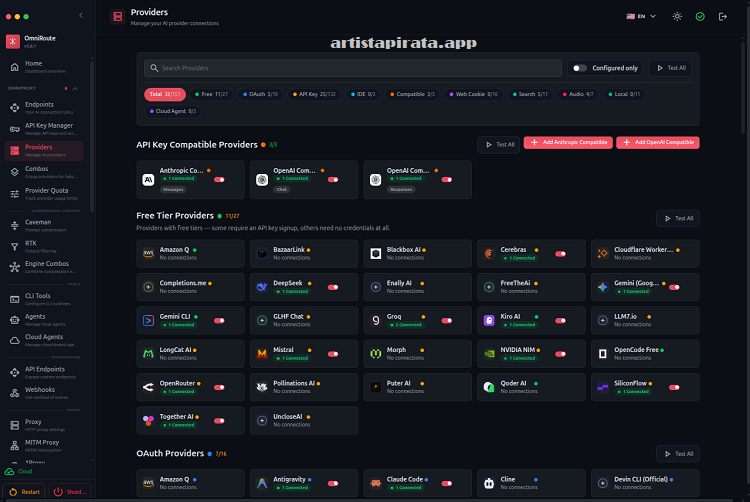The height and width of the screenshot is (502, 750).
Task: Toggle the Mistral provider switch
Action: click(x=333, y=354)
